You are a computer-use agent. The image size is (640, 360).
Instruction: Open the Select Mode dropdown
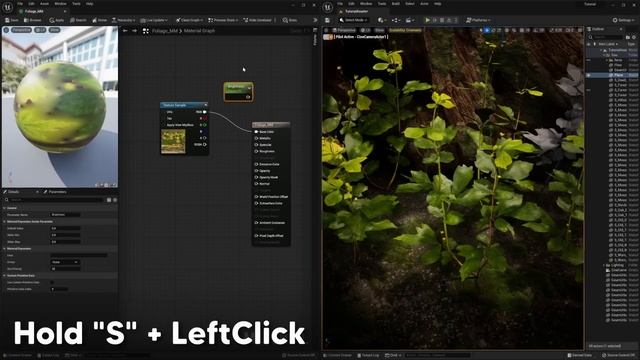[x=353, y=20]
